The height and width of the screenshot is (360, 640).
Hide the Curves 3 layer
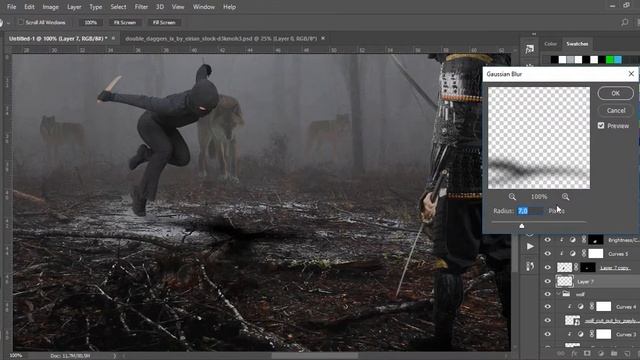[547, 334]
